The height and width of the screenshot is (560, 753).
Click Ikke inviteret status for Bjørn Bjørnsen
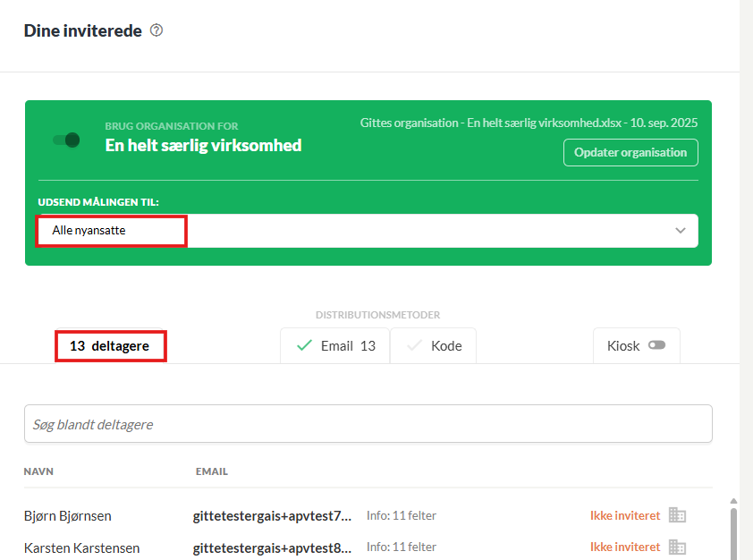tap(625, 515)
